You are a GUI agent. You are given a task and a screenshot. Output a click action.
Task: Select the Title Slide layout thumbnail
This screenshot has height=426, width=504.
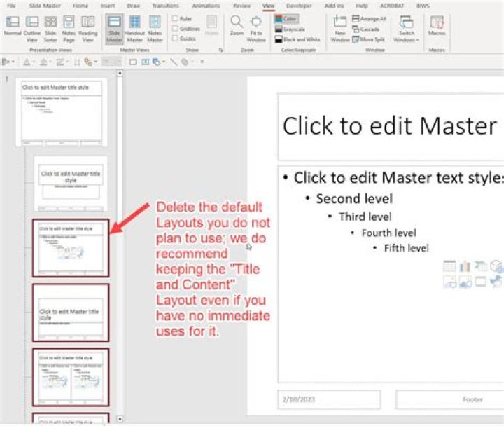[71, 184]
